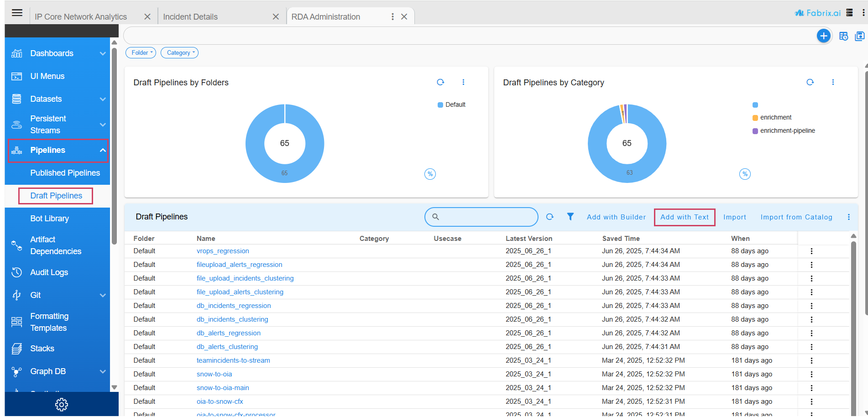Open the Category filter dropdown

[179, 52]
